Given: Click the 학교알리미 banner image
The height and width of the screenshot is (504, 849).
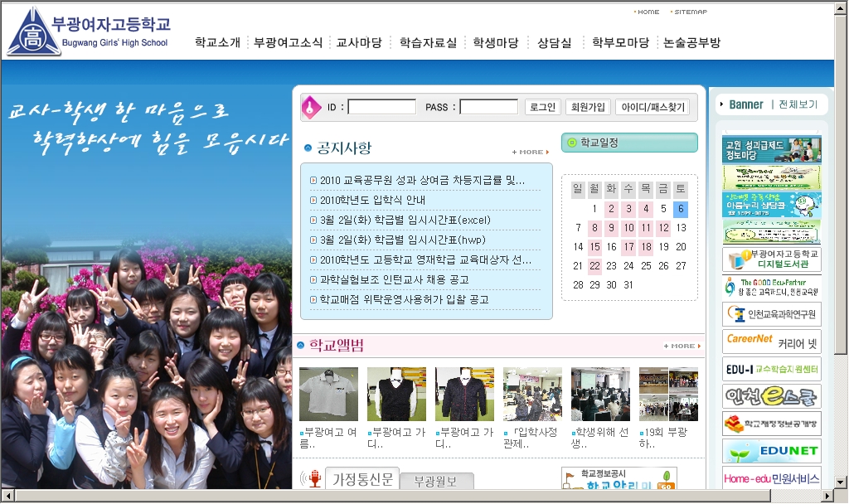Looking at the screenshot, I should coord(619,479).
